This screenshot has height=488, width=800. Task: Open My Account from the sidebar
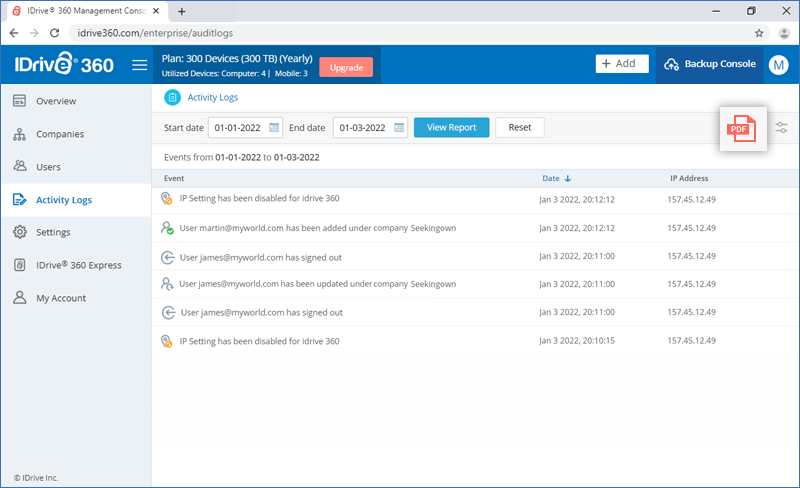(77, 298)
